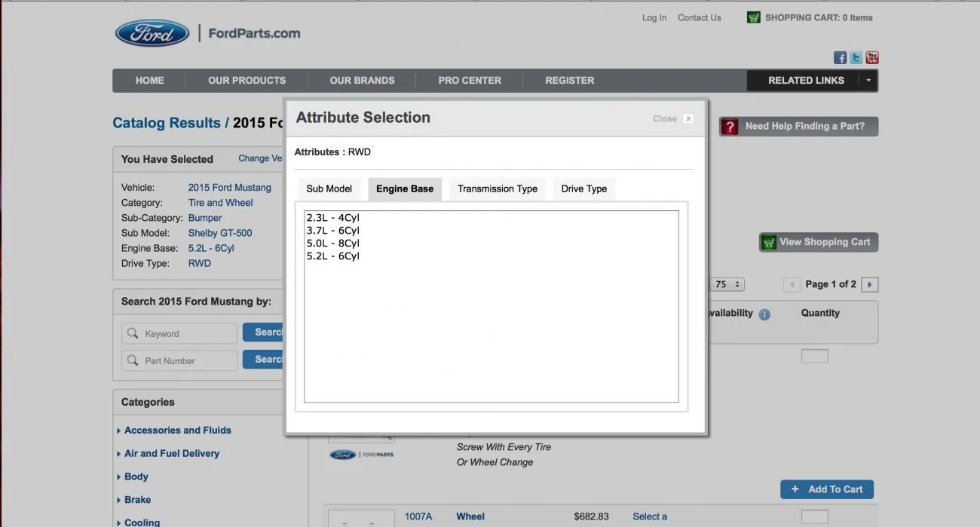The height and width of the screenshot is (527, 980).
Task: Click the Tire and Wheel category link
Action: (220, 203)
